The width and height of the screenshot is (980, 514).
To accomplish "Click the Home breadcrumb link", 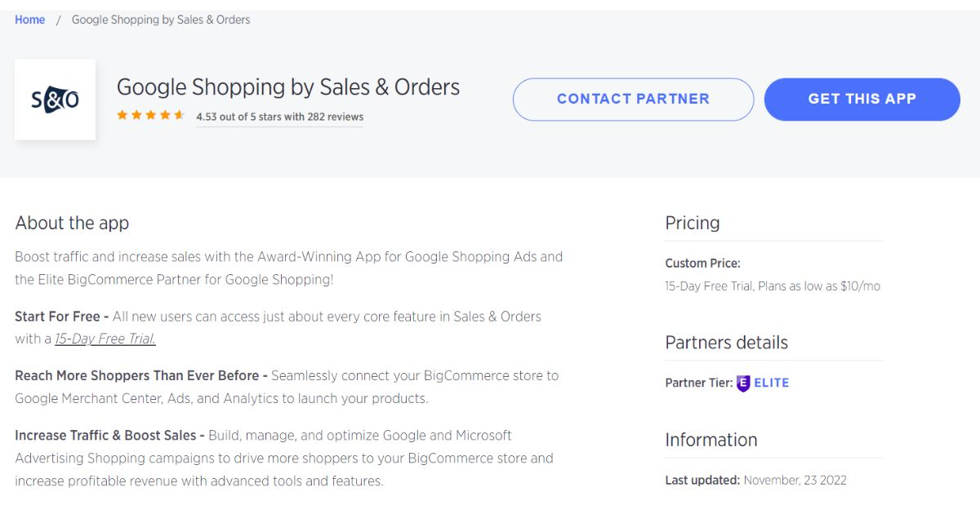I will (29, 20).
